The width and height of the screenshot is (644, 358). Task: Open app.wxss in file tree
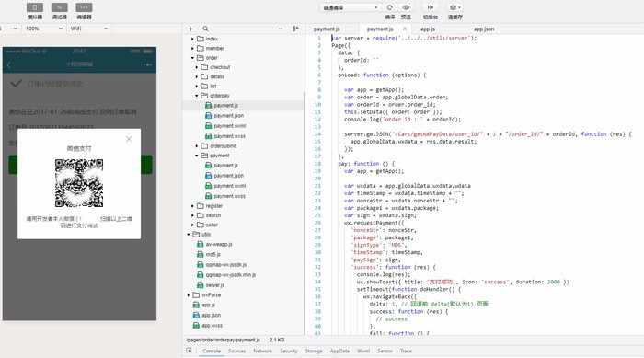pos(212,326)
